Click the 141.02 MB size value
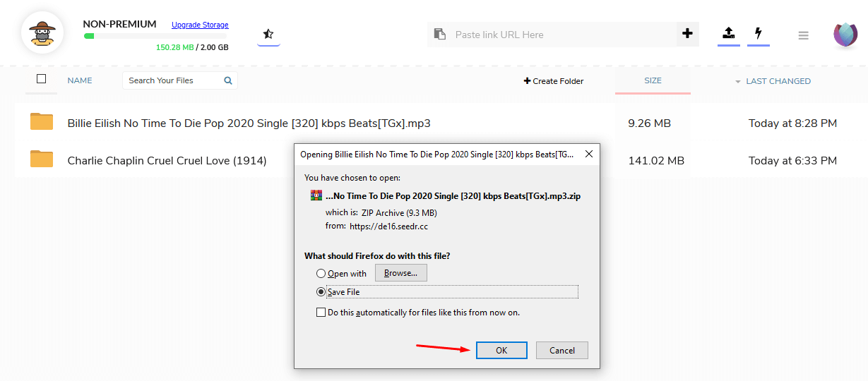 (x=656, y=160)
